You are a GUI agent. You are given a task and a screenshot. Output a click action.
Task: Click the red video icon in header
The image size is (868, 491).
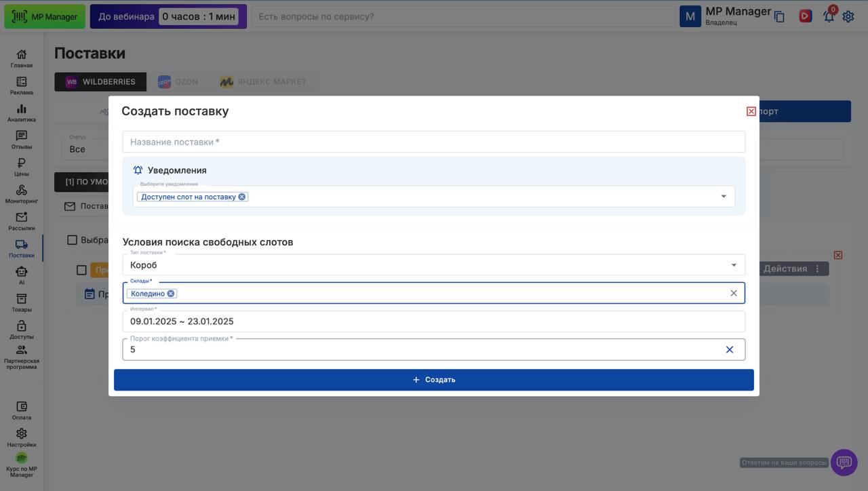click(806, 16)
